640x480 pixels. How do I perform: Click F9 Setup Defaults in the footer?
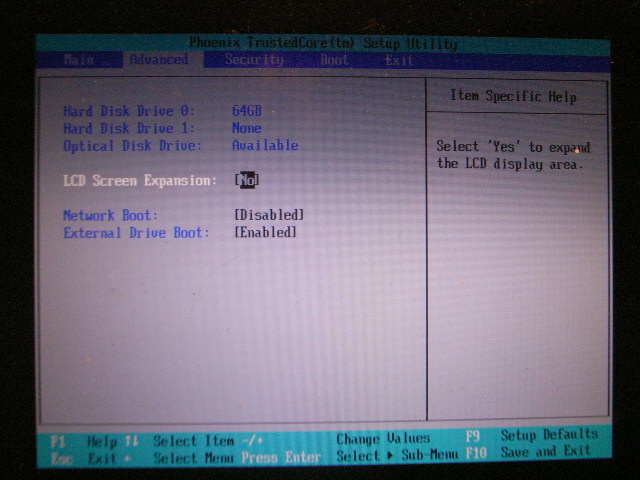pyautogui.click(x=532, y=436)
